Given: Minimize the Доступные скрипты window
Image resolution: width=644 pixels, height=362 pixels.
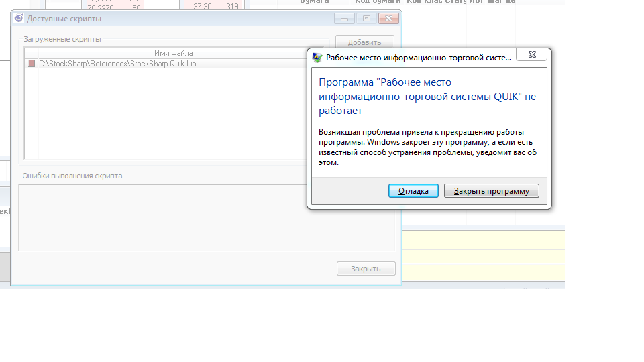Looking at the screenshot, I should click(344, 19).
